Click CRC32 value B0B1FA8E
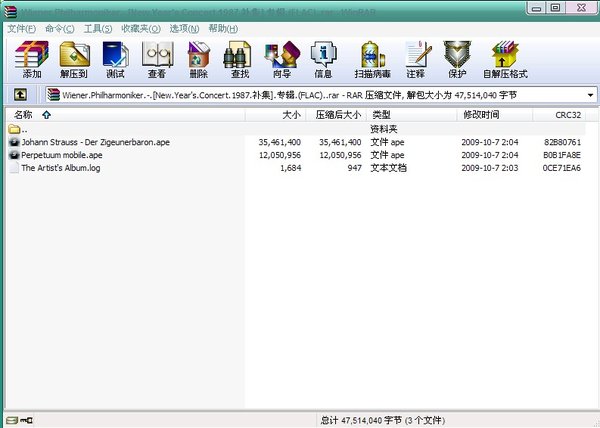The image size is (600, 428). 562,155
